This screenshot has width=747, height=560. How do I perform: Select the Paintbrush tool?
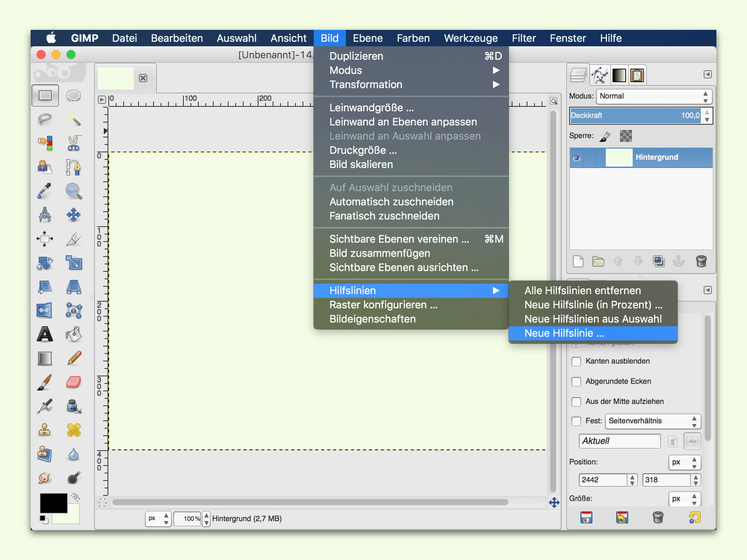(45, 382)
